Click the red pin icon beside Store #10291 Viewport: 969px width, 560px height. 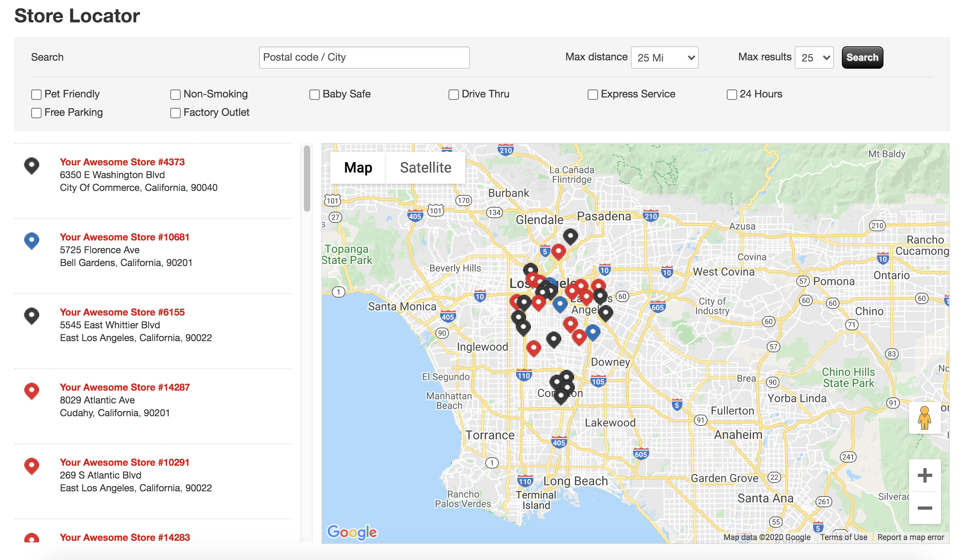pos(32,466)
